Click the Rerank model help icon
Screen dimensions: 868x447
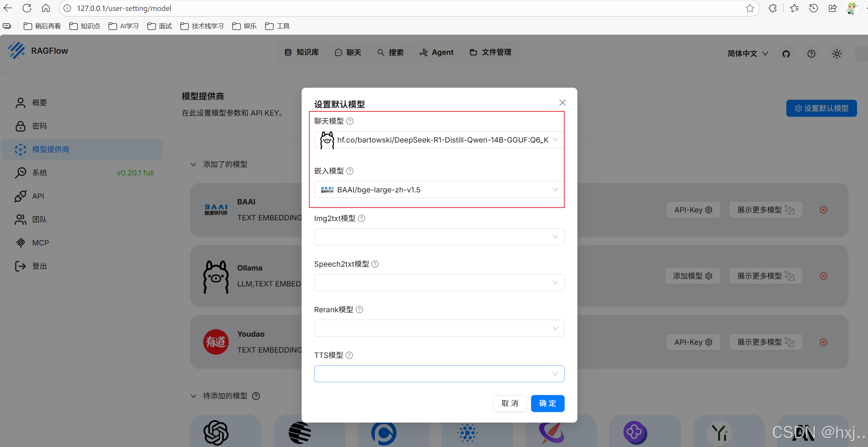(x=359, y=310)
